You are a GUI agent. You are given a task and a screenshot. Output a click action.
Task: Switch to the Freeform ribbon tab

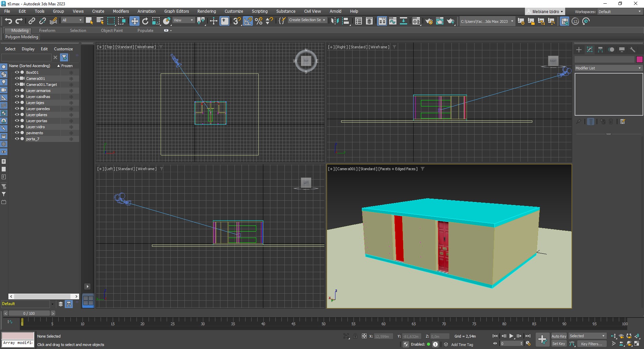point(47,31)
